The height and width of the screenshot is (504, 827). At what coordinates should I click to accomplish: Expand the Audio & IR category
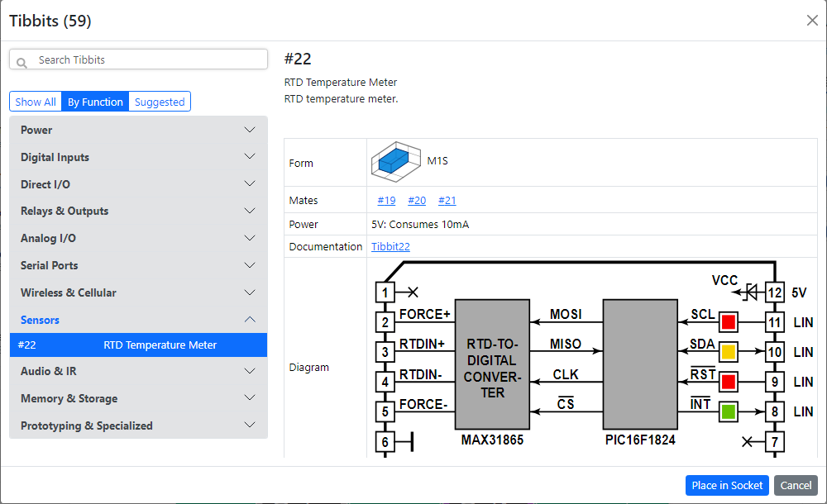point(139,371)
